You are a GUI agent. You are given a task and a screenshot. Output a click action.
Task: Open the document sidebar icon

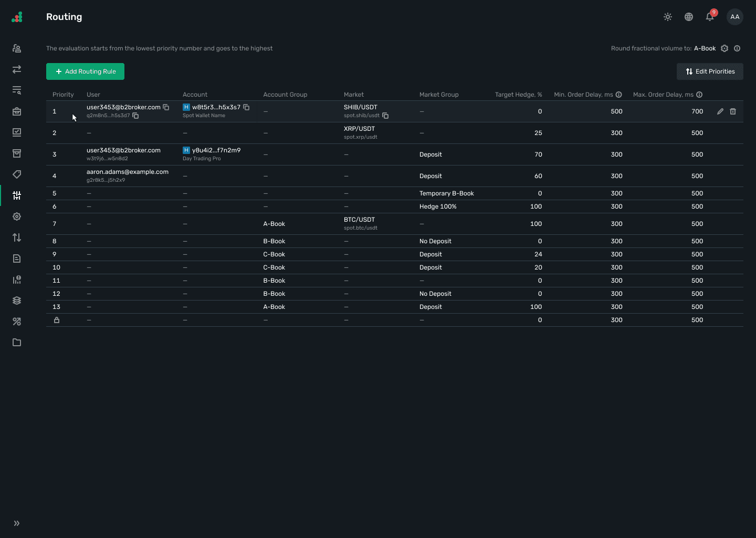point(17,258)
